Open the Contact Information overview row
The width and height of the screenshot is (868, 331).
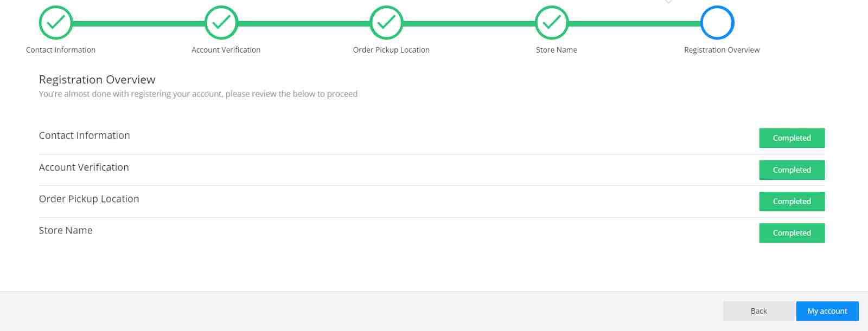pos(85,135)
